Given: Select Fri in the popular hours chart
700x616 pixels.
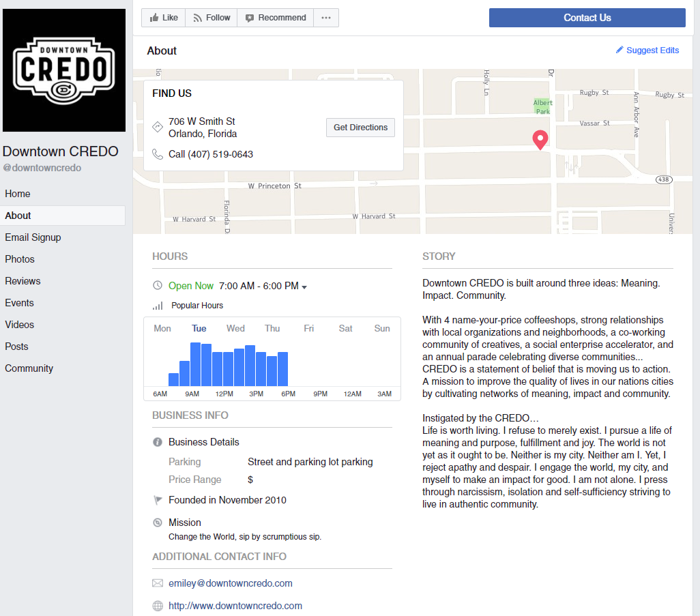Looking at the screenshot, I should tap(308, 329).
